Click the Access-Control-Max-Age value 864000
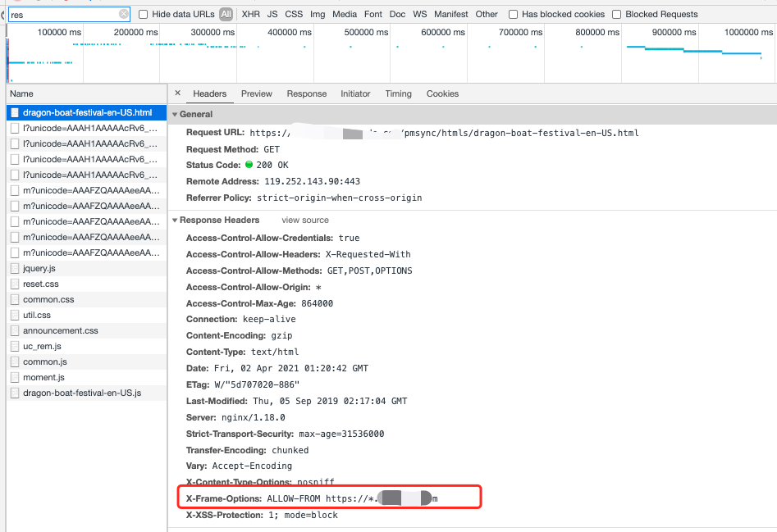Viewport: 777px width, 532px height. pos(318,303)
